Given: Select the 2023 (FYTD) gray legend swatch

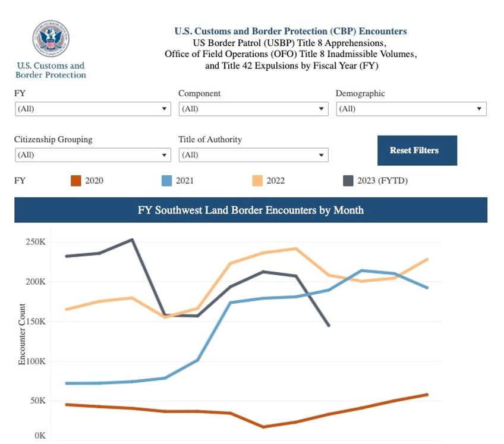Looking at the screenshot, I should pos(348,181).
